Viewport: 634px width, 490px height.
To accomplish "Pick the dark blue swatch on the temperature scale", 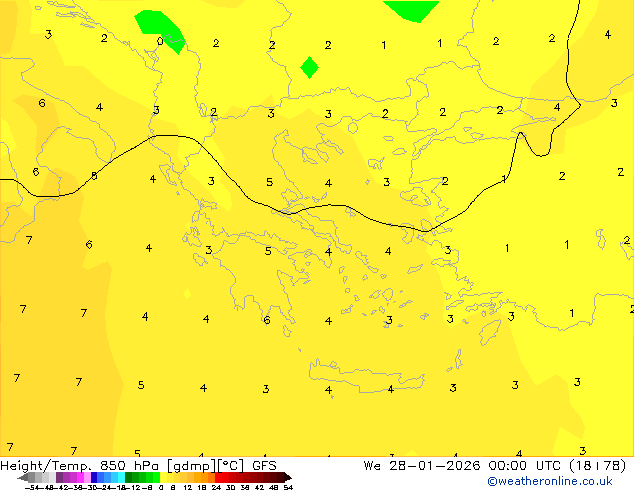I will tap(94, 477).
